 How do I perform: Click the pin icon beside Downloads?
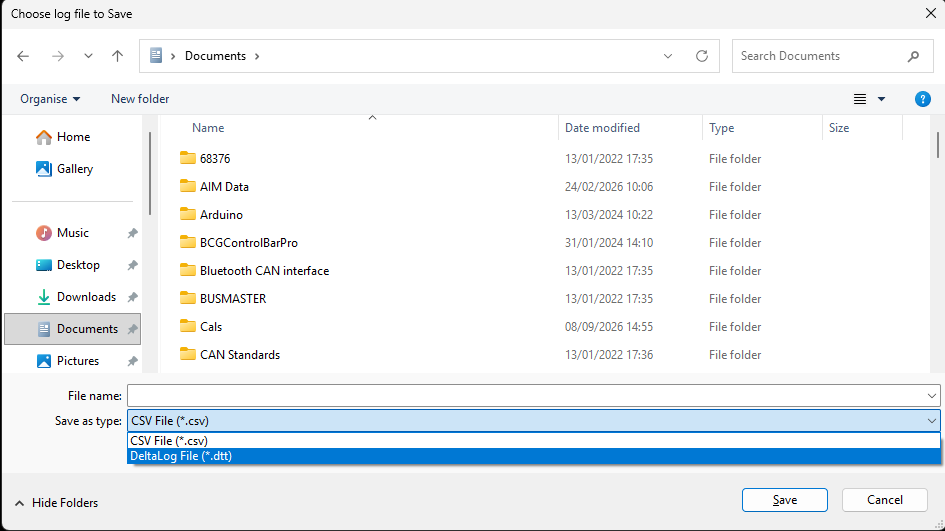tap(133, 297)
